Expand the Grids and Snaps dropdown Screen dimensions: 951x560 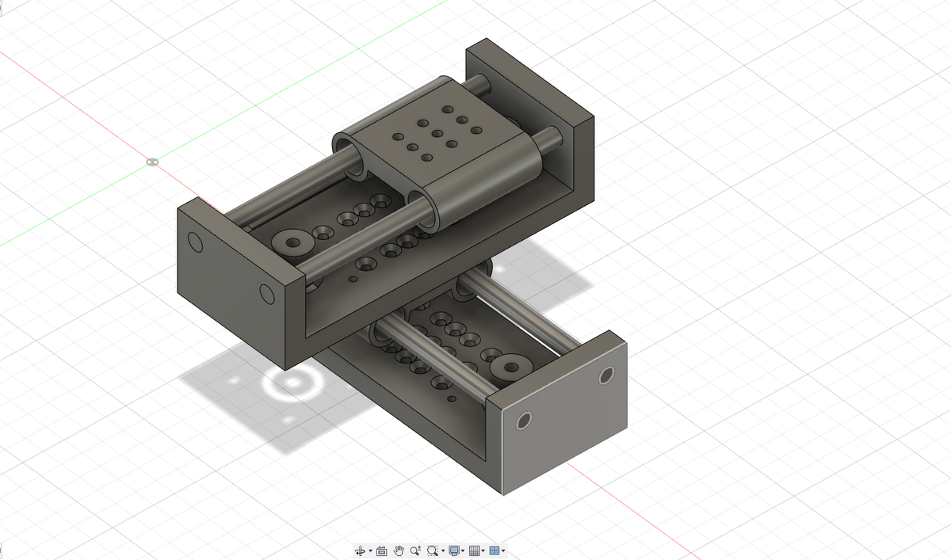click(x=483, y=550)
